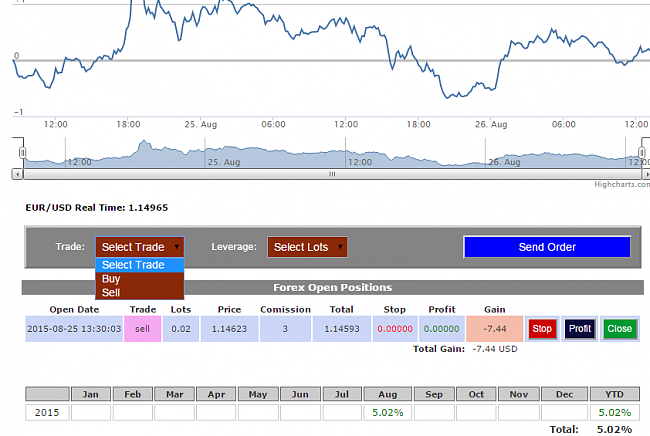650x436 pixels.
Task: Click the Dec column header
Action: coord(564,394)
